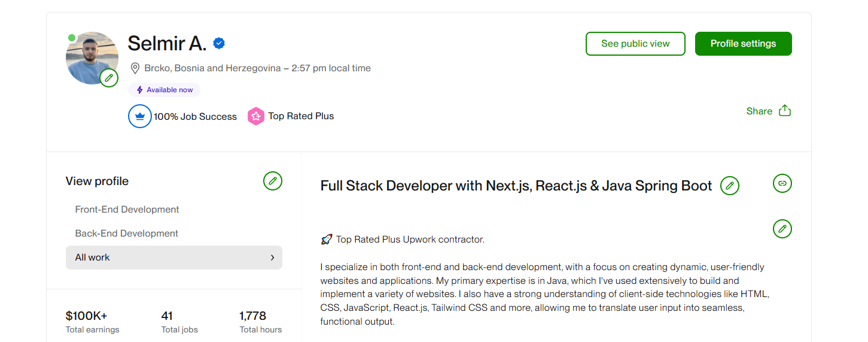868x342 pixels.
Task: Edit the Full Stack Developer title pencil icon
Action: (730, 186)
